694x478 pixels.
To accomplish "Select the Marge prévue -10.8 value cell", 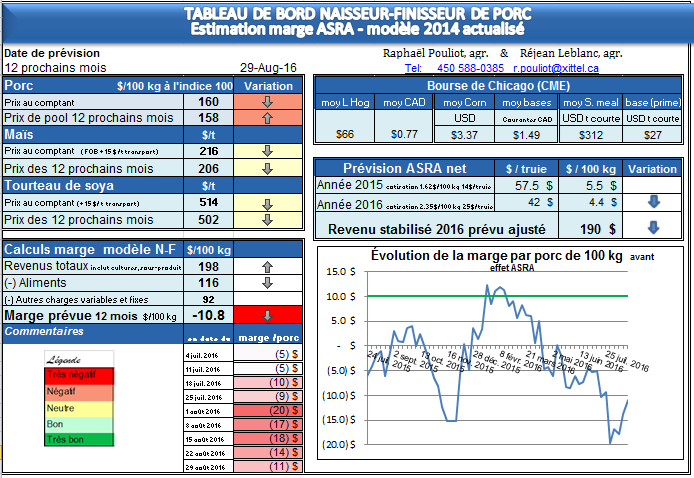I will (208, 315).
